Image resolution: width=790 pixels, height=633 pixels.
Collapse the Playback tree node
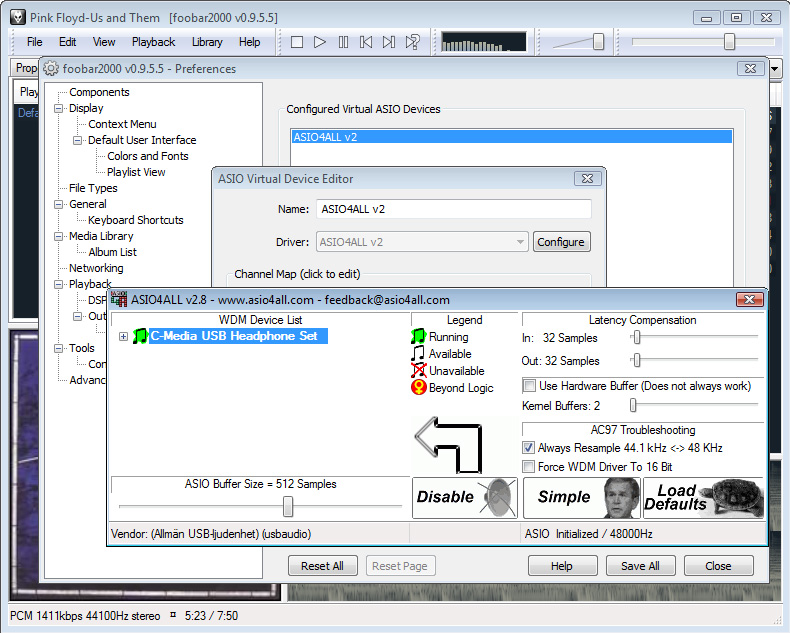click(58, 284)
